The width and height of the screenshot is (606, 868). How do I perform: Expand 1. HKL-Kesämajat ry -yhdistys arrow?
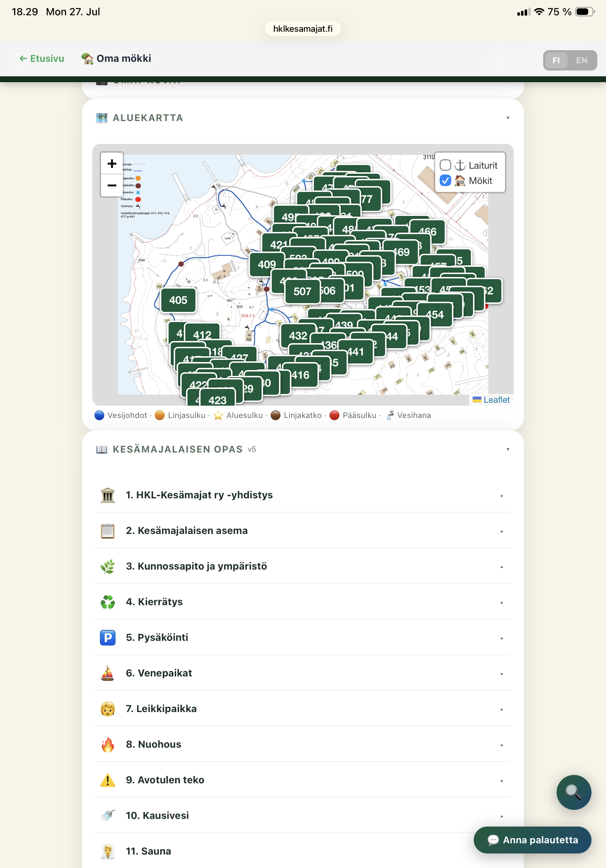coord(502,496)
